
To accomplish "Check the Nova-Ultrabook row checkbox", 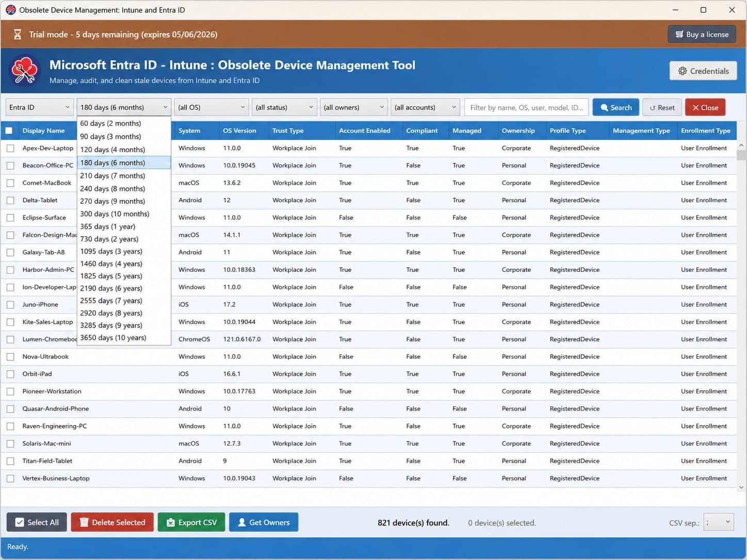I will [x=10, y=357].
